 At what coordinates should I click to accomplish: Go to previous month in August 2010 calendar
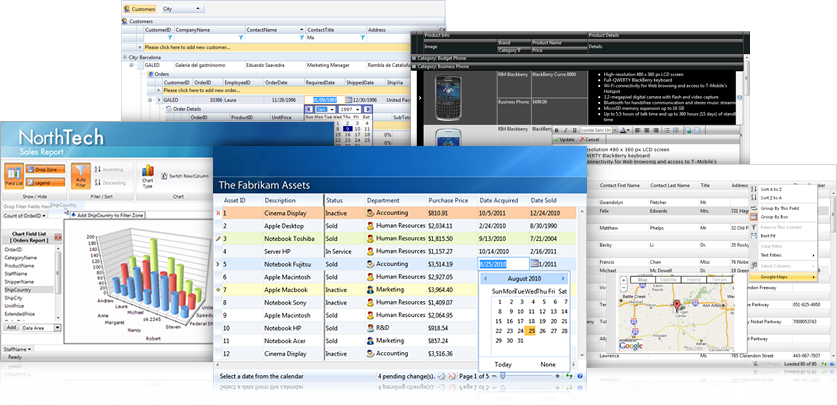pyautogui.click(x=486, y=279)
